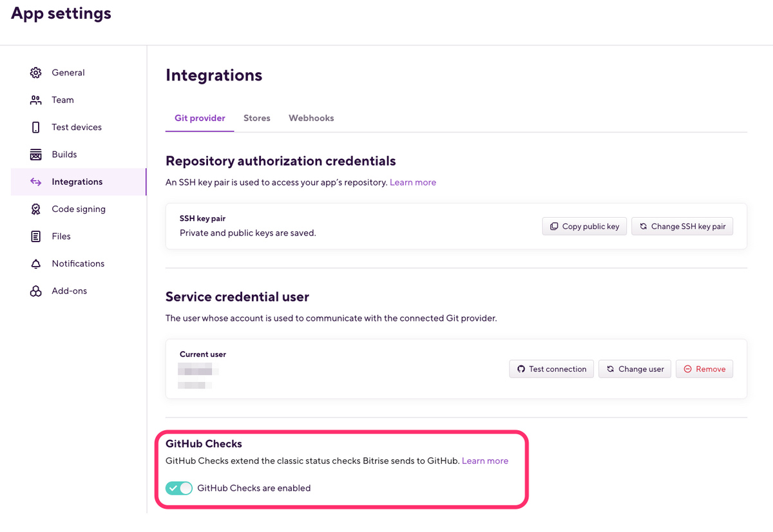Click Change SSH key pair button
This screenshot has height=532, width=773.
(682, 227)
